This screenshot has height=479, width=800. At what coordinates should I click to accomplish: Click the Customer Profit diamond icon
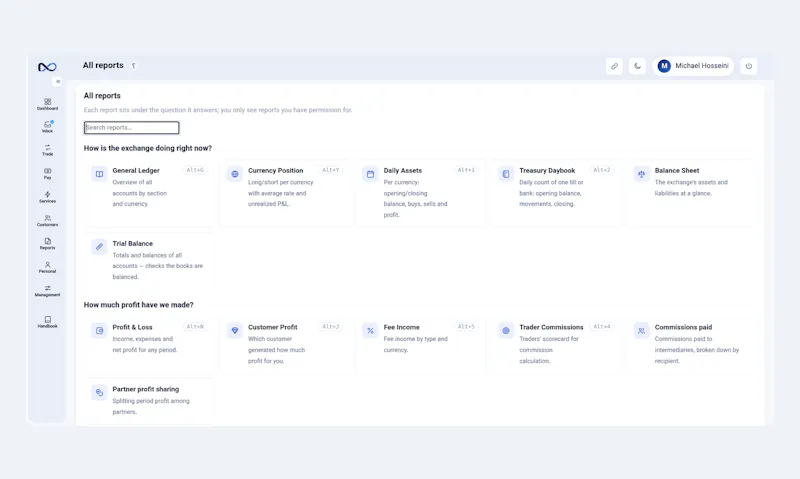[235, 331]
